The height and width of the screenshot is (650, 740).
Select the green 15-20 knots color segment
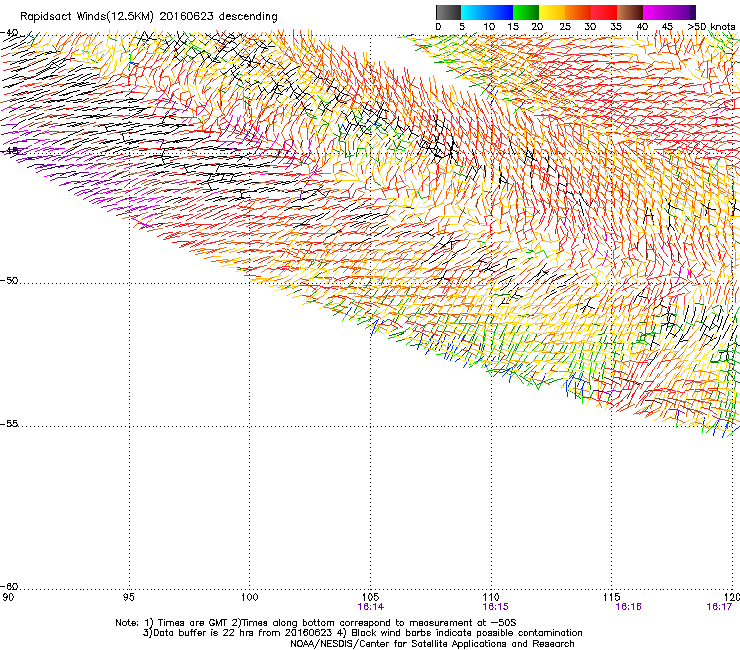[526, 12]
